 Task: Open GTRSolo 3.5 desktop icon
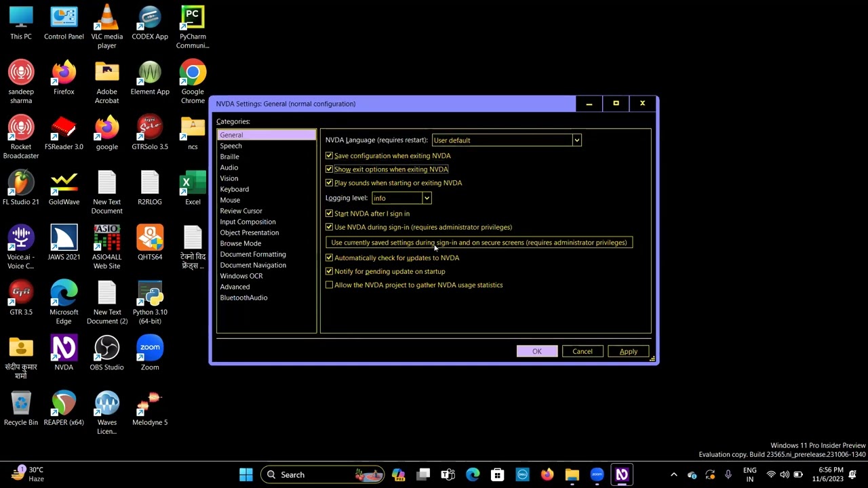point(150,133)
